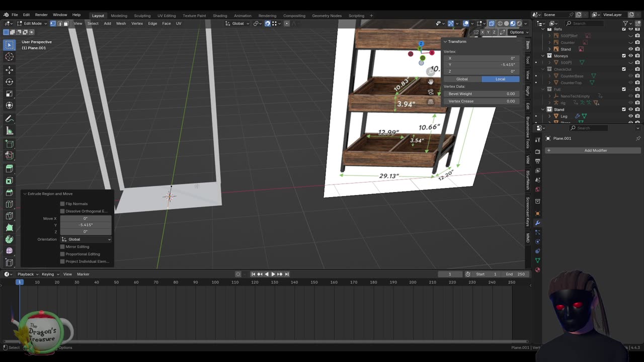Select the Scale tool

pyautogui.click(x=9, y=94)
